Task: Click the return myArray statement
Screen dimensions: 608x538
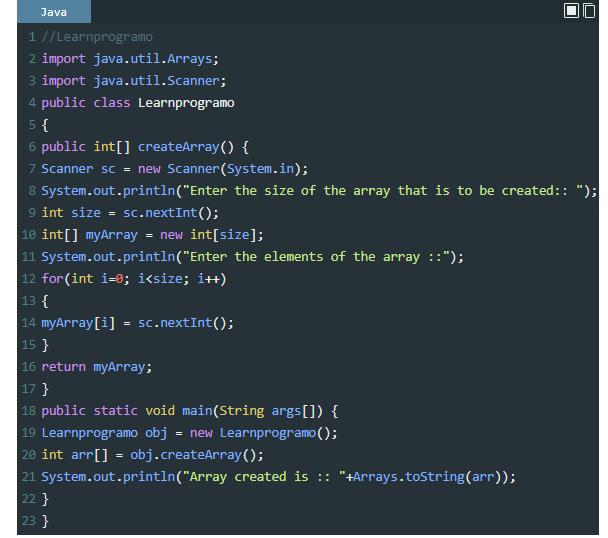Action: (97, 367)
